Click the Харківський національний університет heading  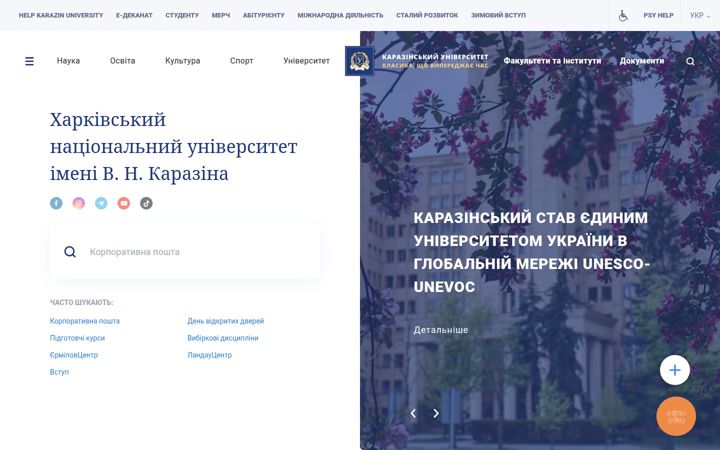(x=174, y=146)
